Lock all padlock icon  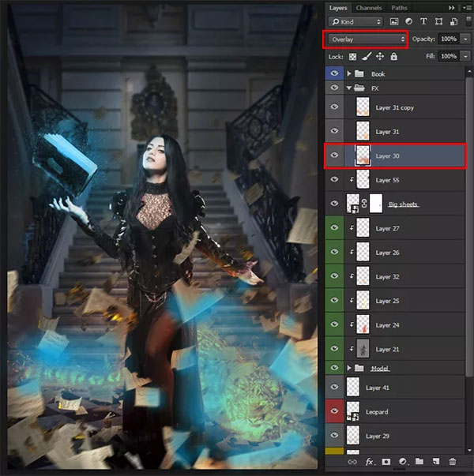(393, 57)
